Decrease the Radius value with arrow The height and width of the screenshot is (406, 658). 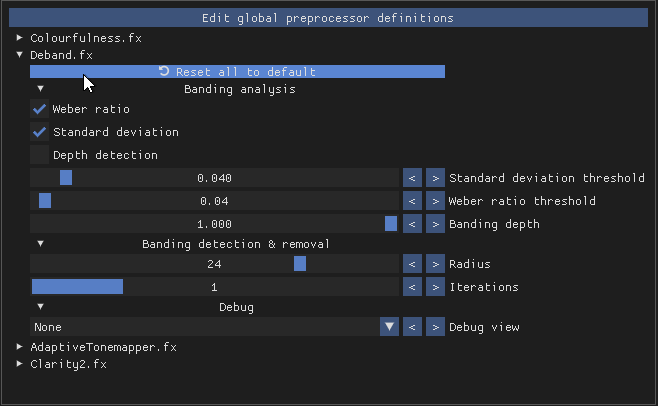pyautogui.click(x=412, y=264)
